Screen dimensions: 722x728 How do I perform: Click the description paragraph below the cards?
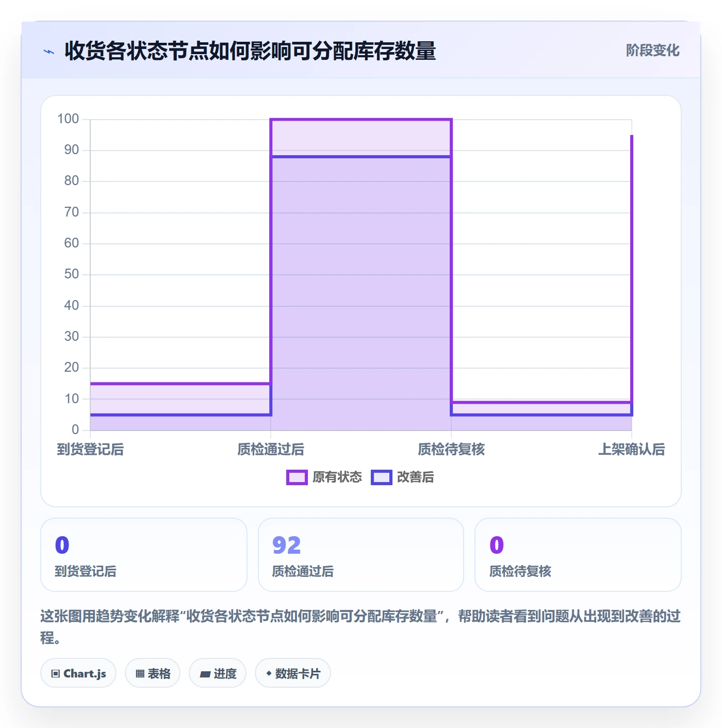[x=360, y=627]
